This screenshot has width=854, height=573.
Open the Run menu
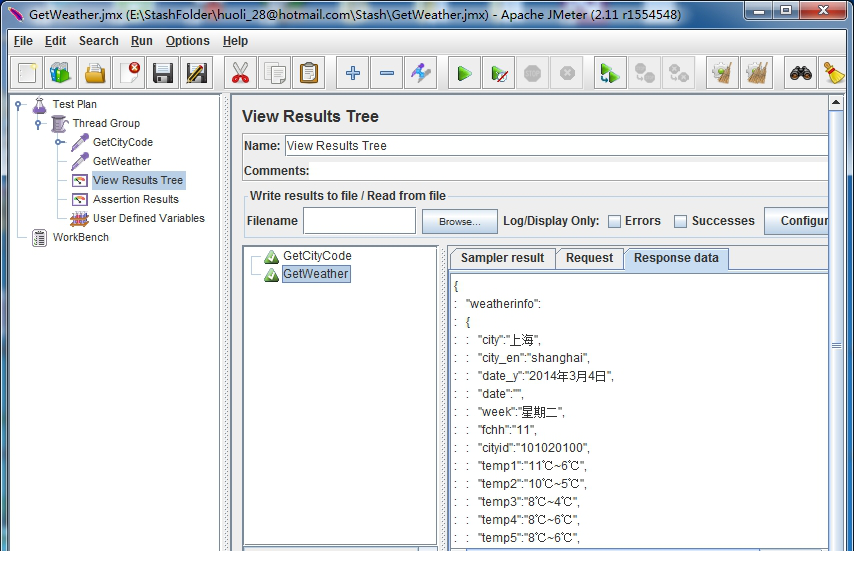pos(142,41)
